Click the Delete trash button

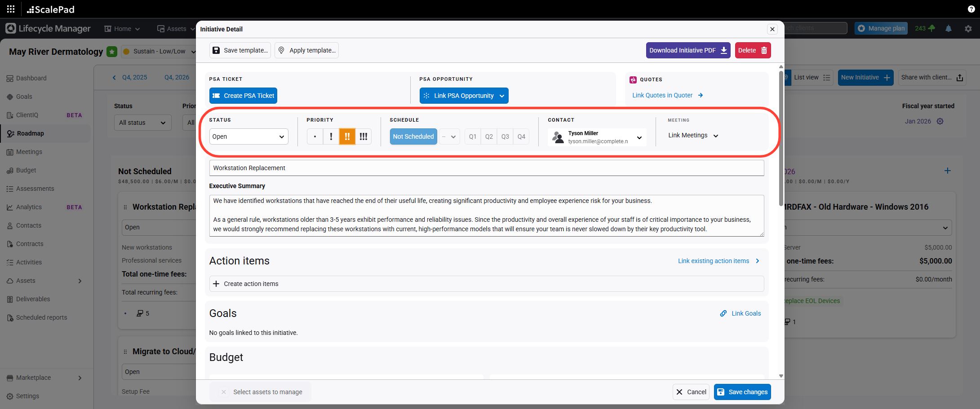(x=753, y=50)
